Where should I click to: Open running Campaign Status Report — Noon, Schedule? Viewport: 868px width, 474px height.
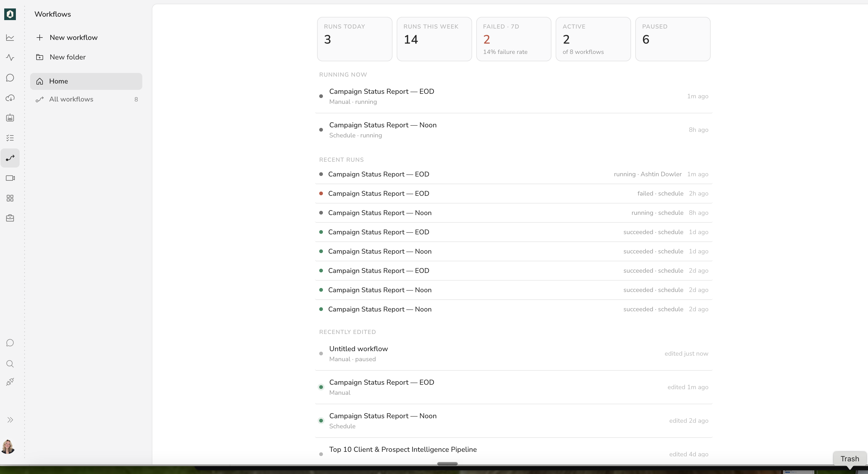[514, 130]
